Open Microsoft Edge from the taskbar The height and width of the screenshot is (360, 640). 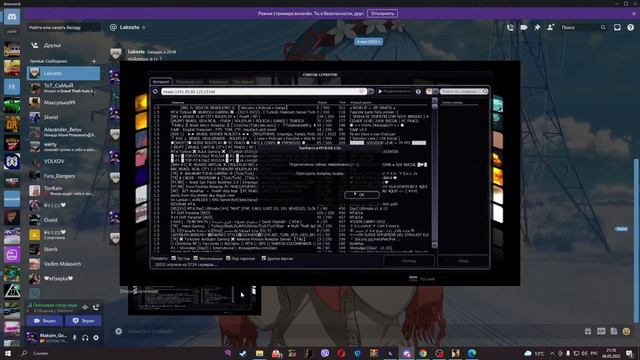pyautogui.click(x=472, y=353)
